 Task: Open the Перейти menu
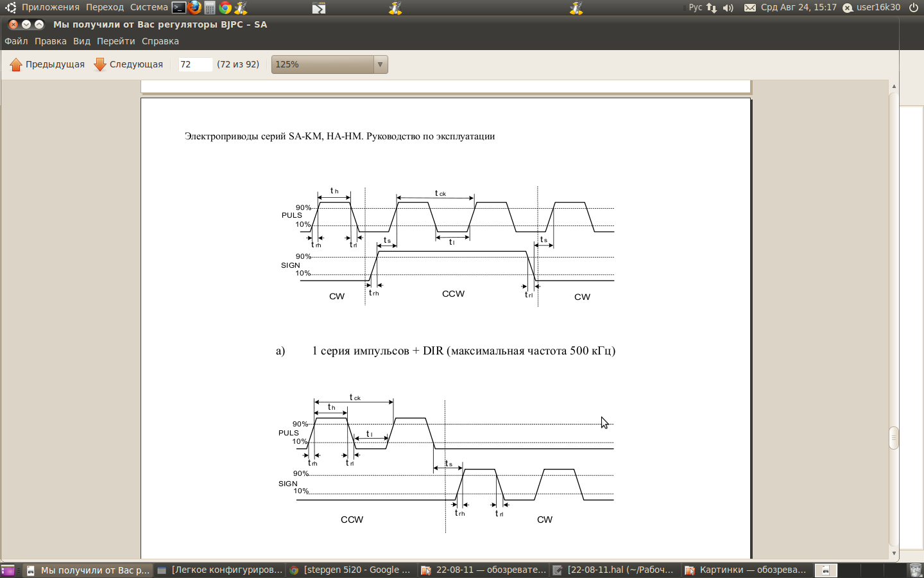116,41
